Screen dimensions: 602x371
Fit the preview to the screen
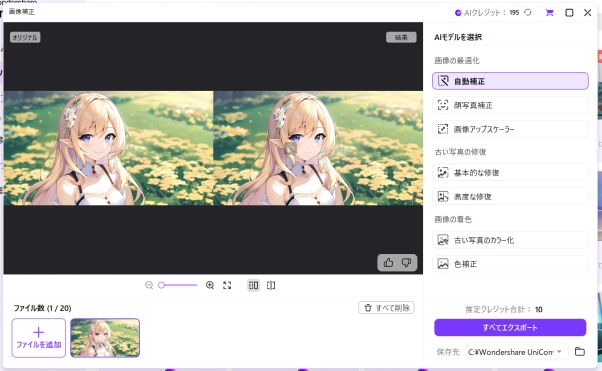(x=227, y=285)
